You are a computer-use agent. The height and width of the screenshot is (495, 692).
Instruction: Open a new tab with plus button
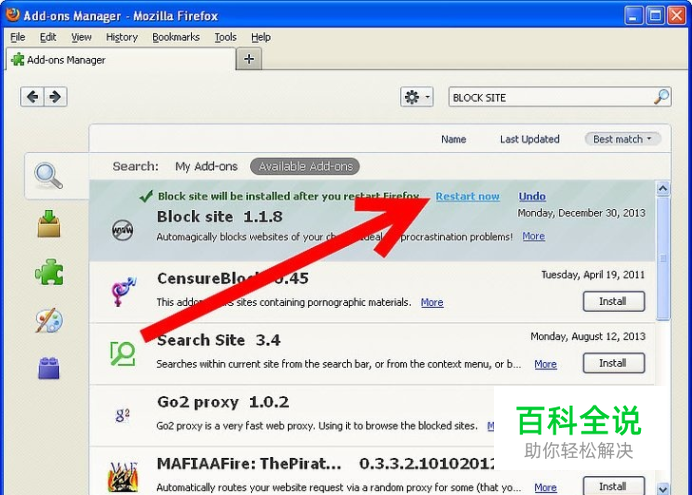tap(249, 59)
